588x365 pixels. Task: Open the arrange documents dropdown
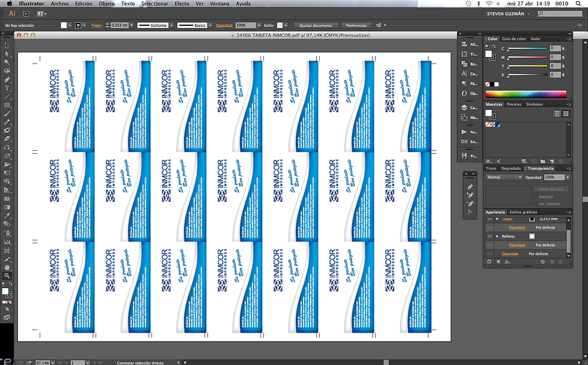tap(41, 13)
